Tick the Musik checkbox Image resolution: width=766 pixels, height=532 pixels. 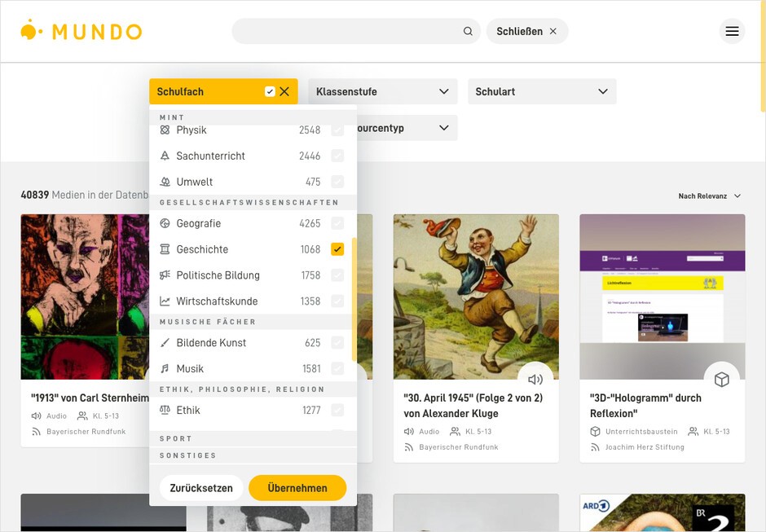337,368
